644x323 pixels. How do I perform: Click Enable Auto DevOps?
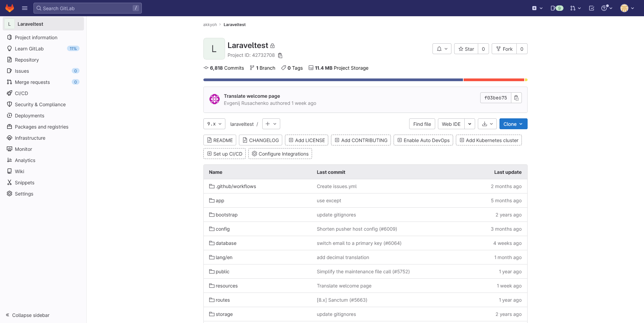pyautogui.click(x=423, y=140)
